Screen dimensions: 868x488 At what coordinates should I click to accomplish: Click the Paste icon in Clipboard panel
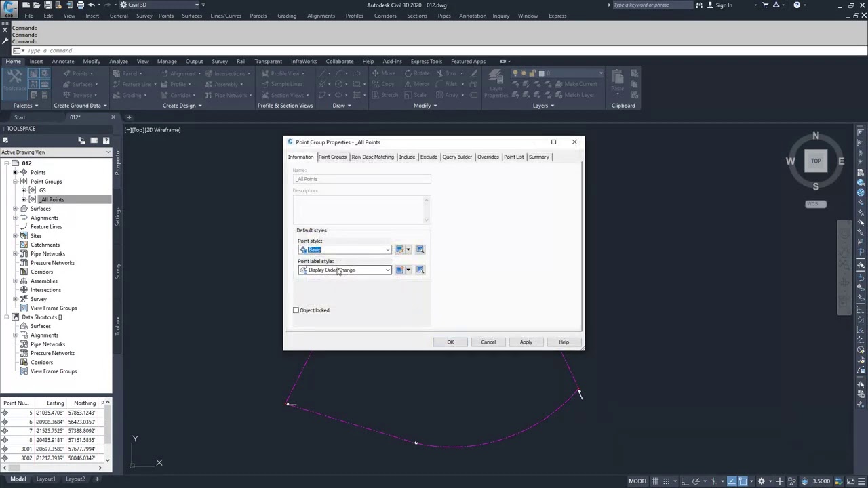pyautogui.click(x=617, y=81)
